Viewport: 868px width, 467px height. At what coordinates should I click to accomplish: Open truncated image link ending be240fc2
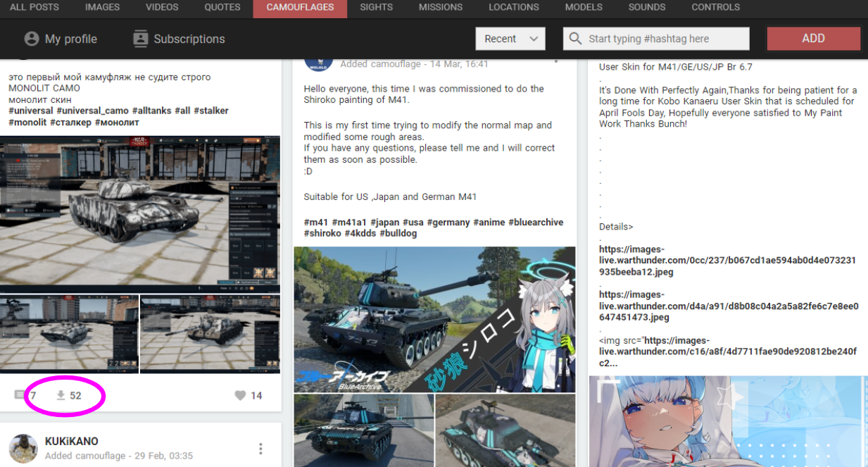(727, 351)
